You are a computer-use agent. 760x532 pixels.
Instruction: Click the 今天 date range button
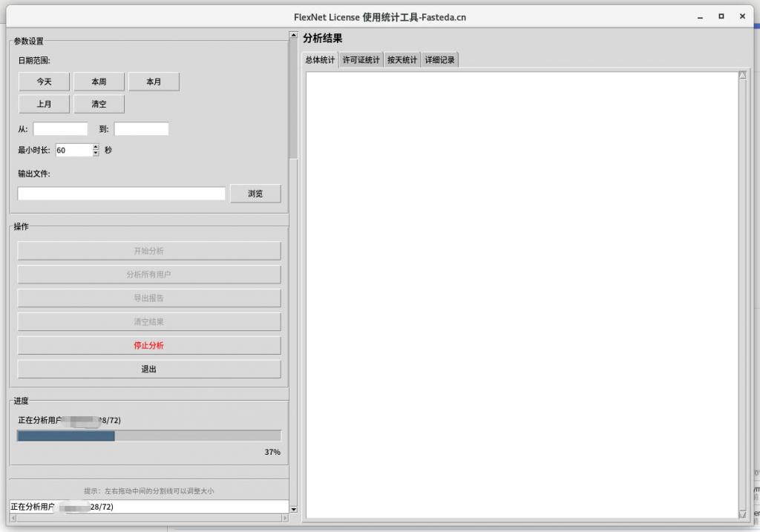(45, 82)
